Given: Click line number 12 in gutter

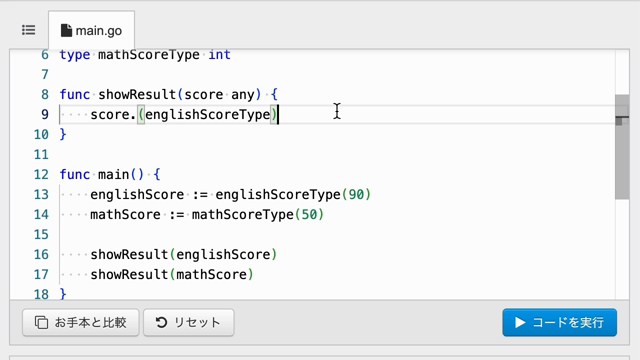Looking at the screenshot, I should tap(41, 174).
